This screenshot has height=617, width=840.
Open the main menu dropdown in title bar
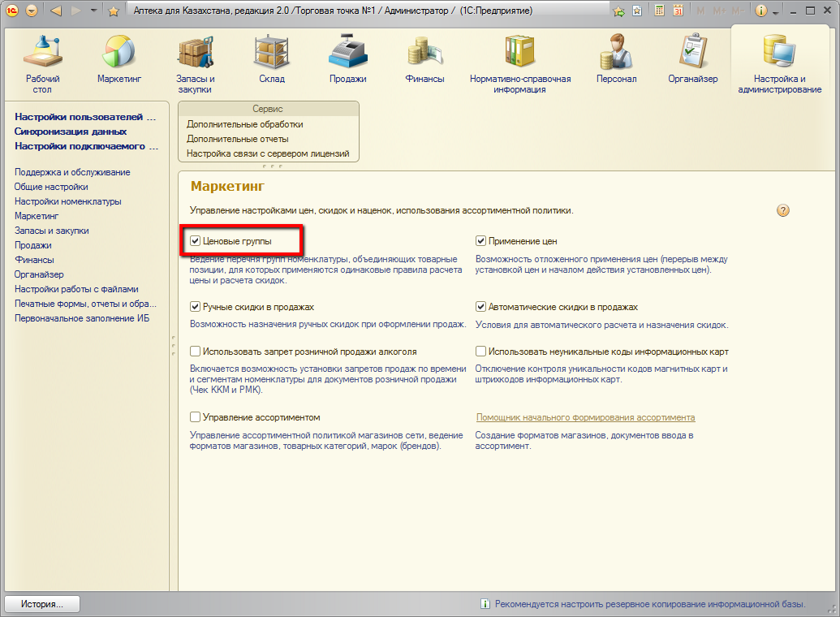32,11
